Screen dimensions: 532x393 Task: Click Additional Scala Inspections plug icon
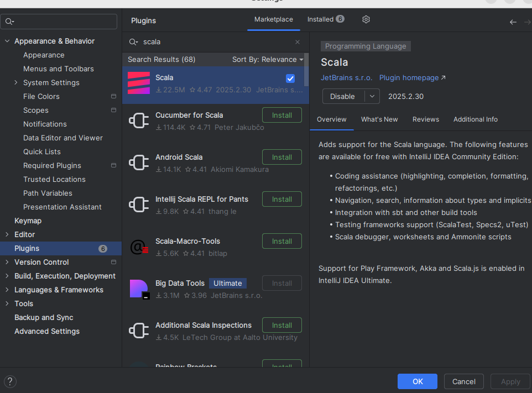click(139, 331)
